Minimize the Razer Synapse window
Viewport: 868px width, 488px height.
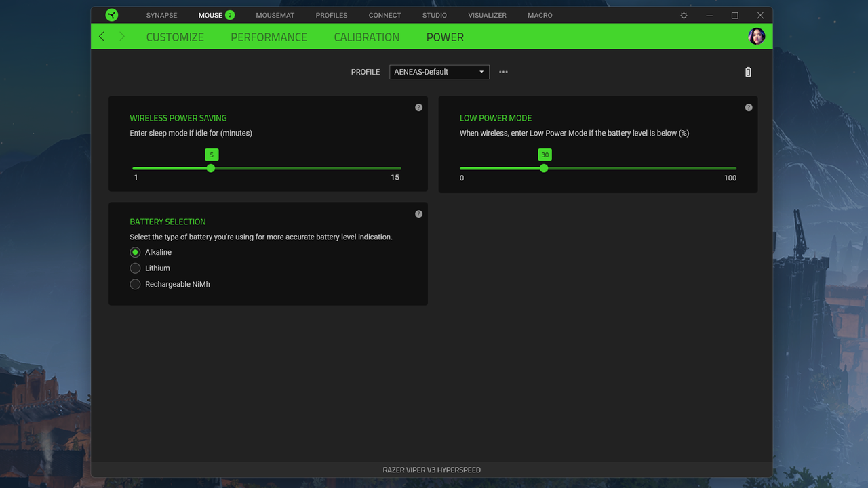pos(709,16)
